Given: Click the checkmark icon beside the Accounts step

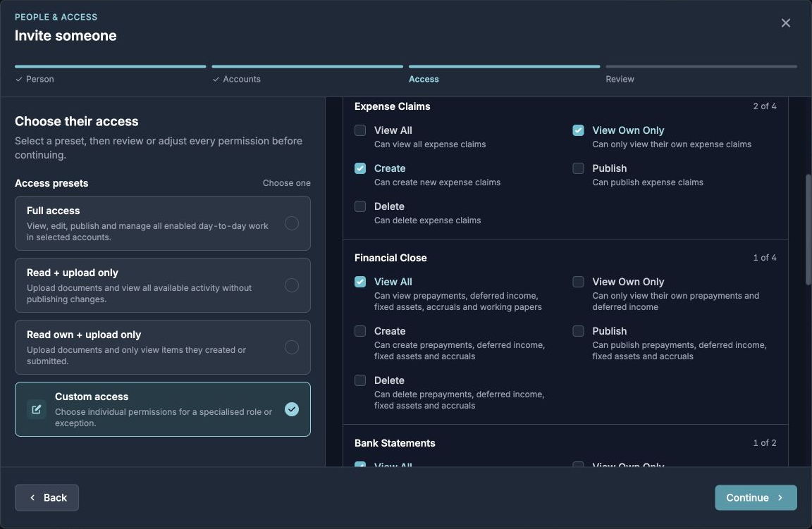Looking at the screenshot, I should [216, 79].
